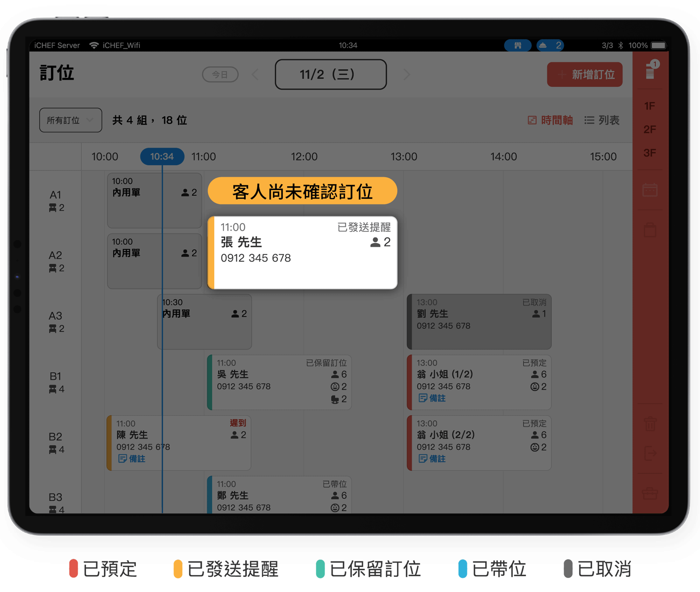Go to the next day arrow
Viewport: 700px width, 592px height.
coord(406,75)
